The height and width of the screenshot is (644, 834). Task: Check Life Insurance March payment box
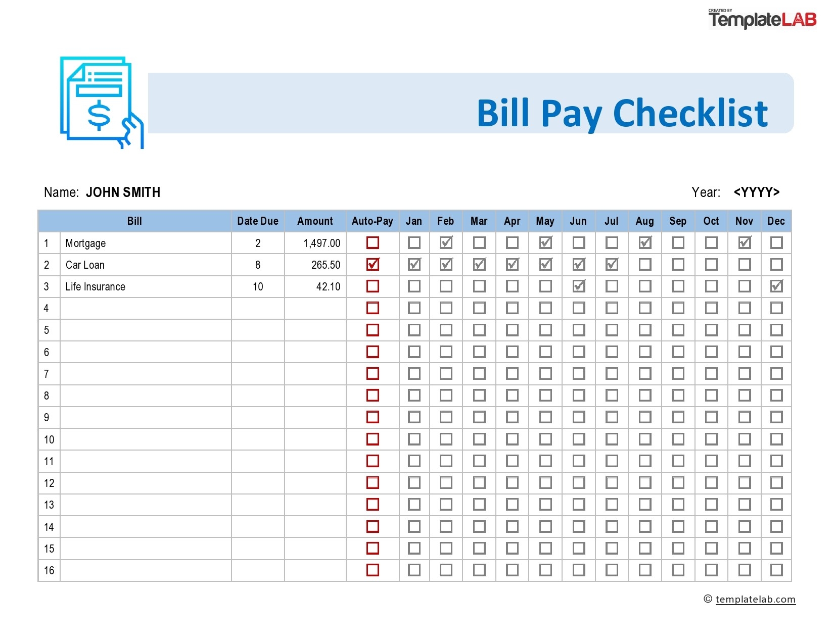(x=478, y=286)
